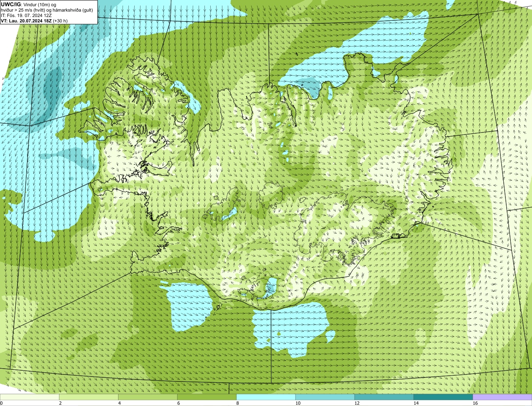Screen dimensions: 532x406
Task: Click the "14" label on the wind scale
Action: coord(416,403)
